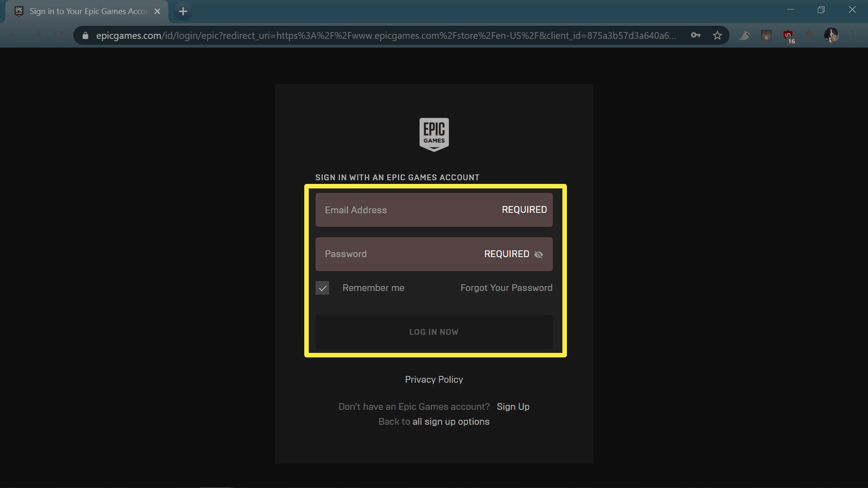Open the Forgot Your Password link

pyautogui.click(x=506, y=288)
